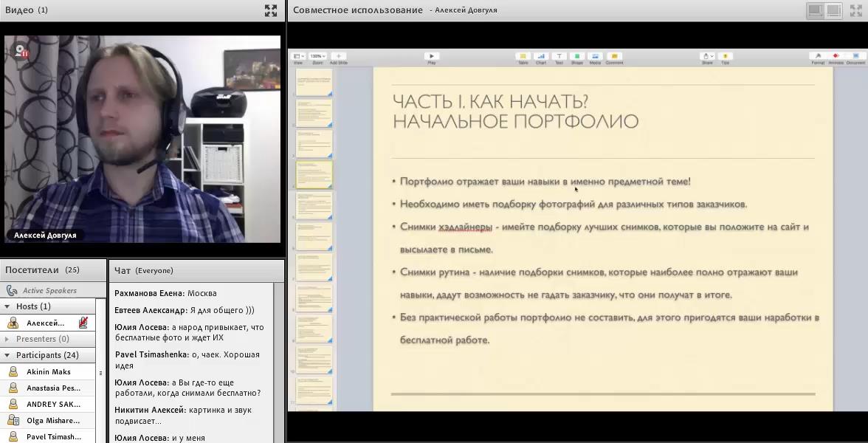Click the Tips toolbar icon
Image resolution: width=868 pixels, height=443 pixels.
click(725, 56)
